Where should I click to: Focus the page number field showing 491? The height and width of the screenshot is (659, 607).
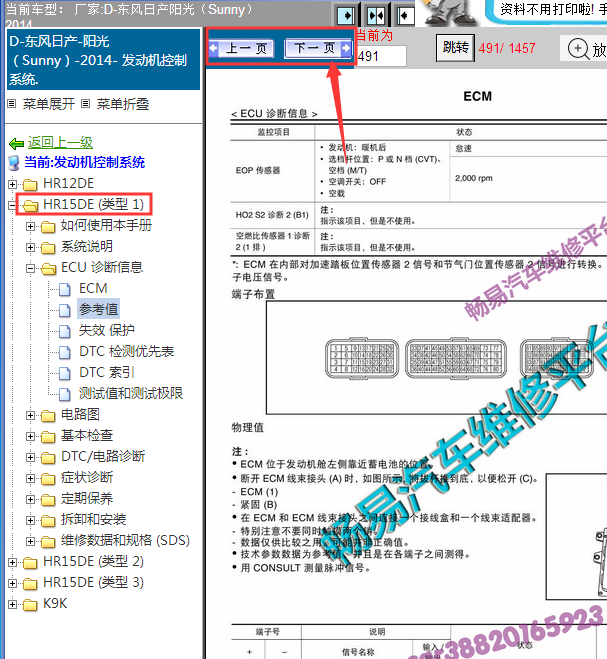tap(381, 56)
